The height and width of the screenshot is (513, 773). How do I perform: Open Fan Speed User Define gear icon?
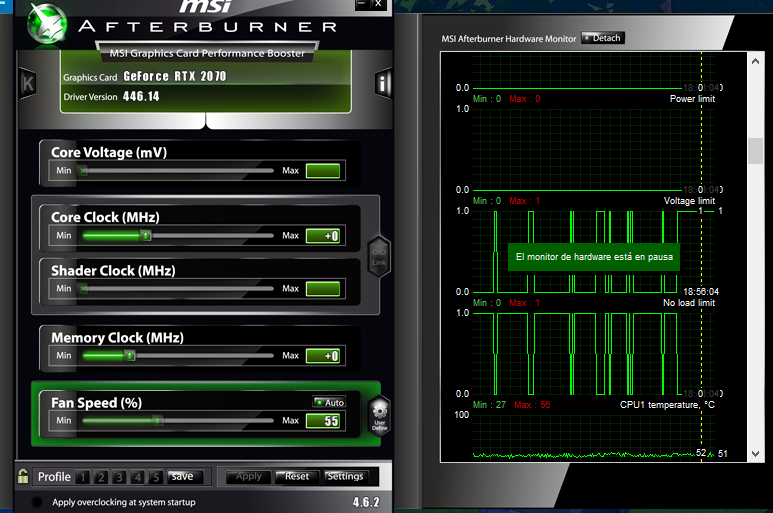click(380, 415)
